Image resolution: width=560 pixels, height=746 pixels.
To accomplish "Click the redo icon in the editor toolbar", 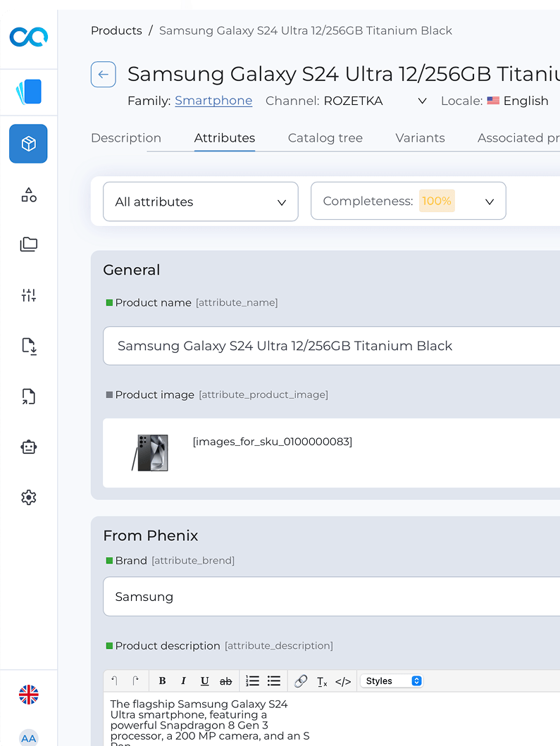I will (136, 680).
